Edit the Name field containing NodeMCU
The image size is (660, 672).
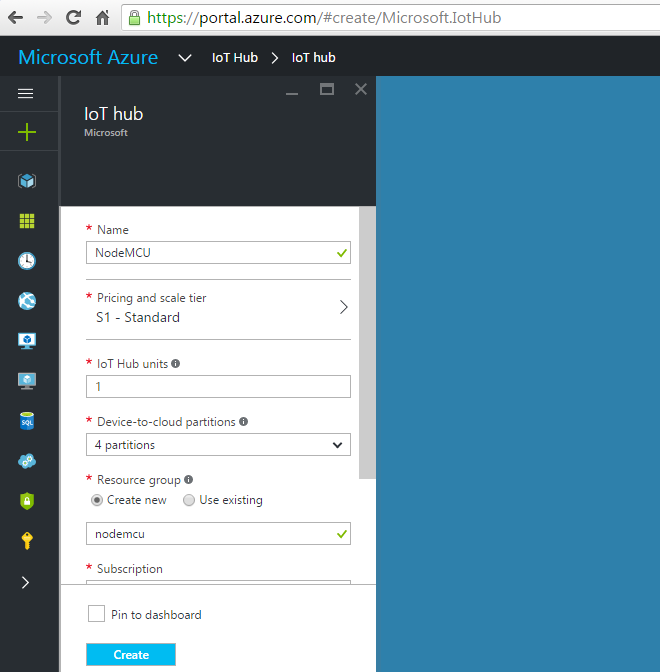click(218, 253)
